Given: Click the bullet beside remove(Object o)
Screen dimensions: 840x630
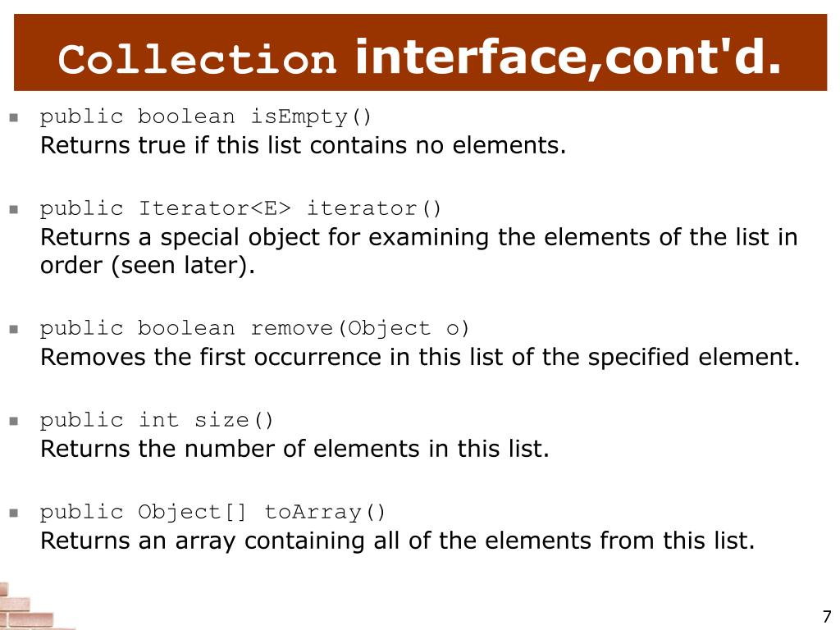Looking at the screenshot, I should click(x=14, y=329).
